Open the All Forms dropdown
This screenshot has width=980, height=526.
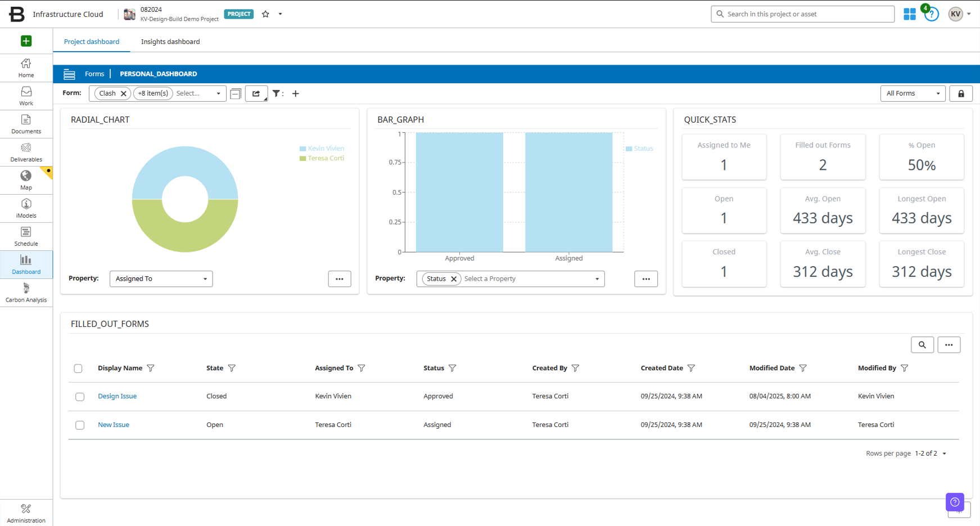click(913, 93)
